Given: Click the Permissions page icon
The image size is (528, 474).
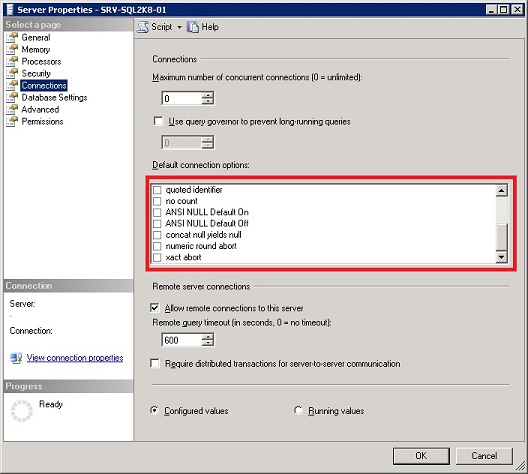Looking at the screenshot, I should coord(12,121).
